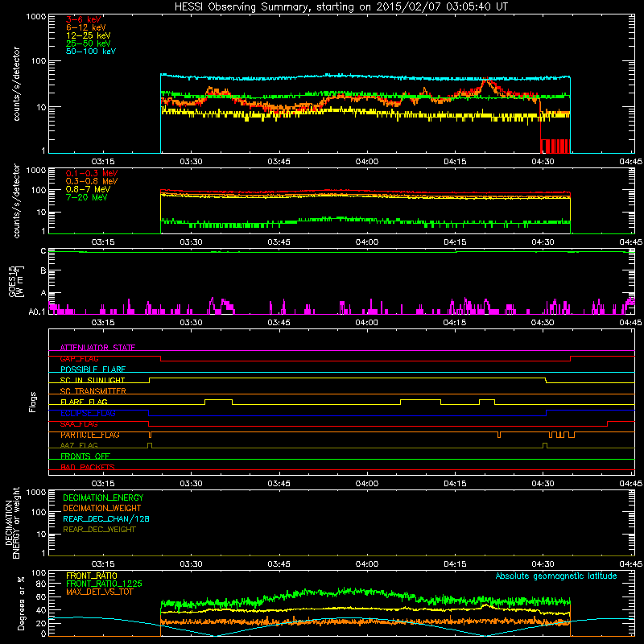This screenshot has height=644, width=644.
Task: Click the Absolute geomagnetic latitude label
Action: (x=556, y=576)
